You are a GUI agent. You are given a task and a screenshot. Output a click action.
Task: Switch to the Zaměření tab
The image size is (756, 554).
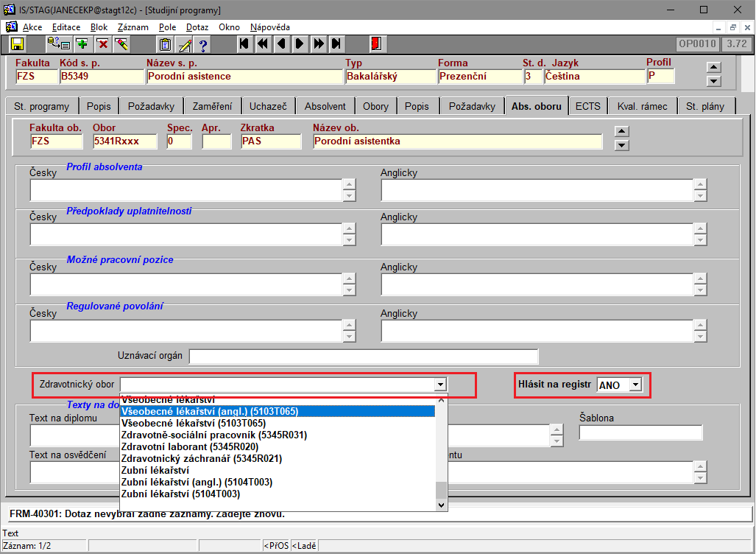point(212,106)
